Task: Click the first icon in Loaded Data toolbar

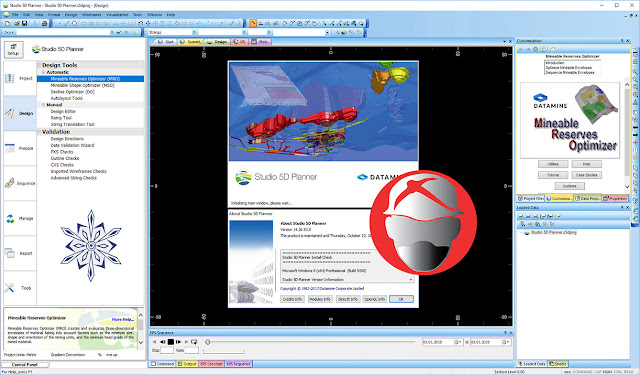Action: click(x=521, y=216)
